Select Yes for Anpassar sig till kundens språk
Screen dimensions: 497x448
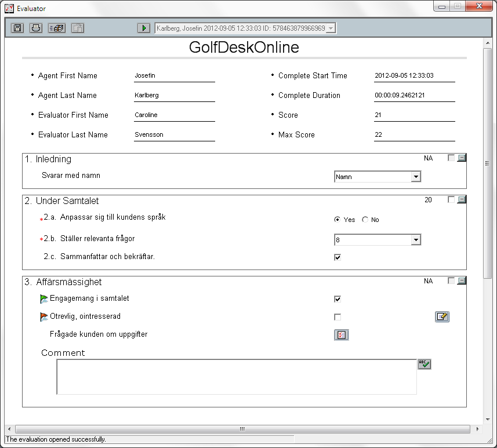(x=338, y=219)
